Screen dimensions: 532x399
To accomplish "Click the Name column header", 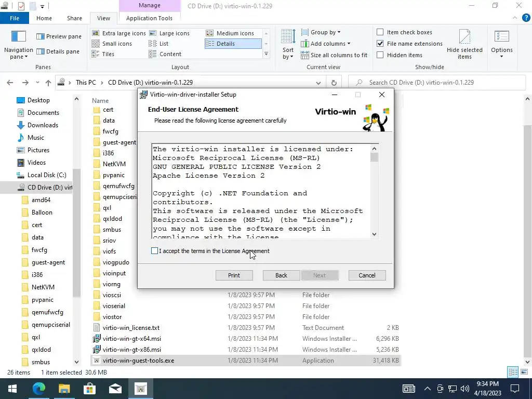I will 100,100.
